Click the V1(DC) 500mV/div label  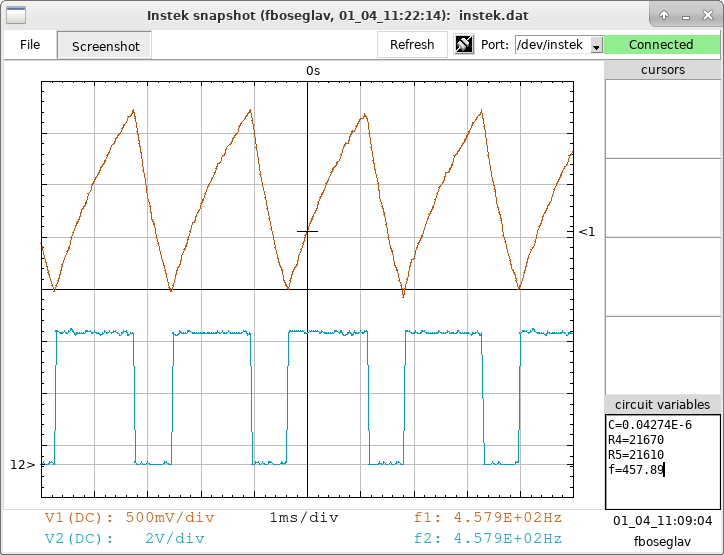pyautogui.click(x=130, y=518)
